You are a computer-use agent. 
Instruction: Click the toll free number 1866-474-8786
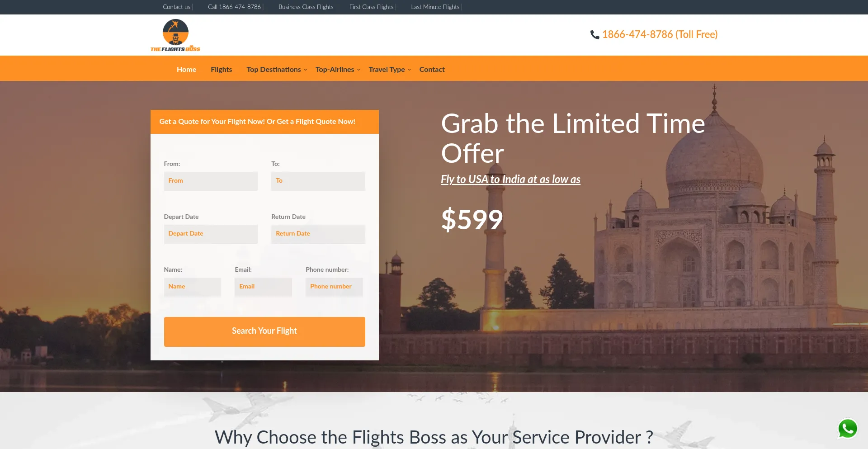660,34
